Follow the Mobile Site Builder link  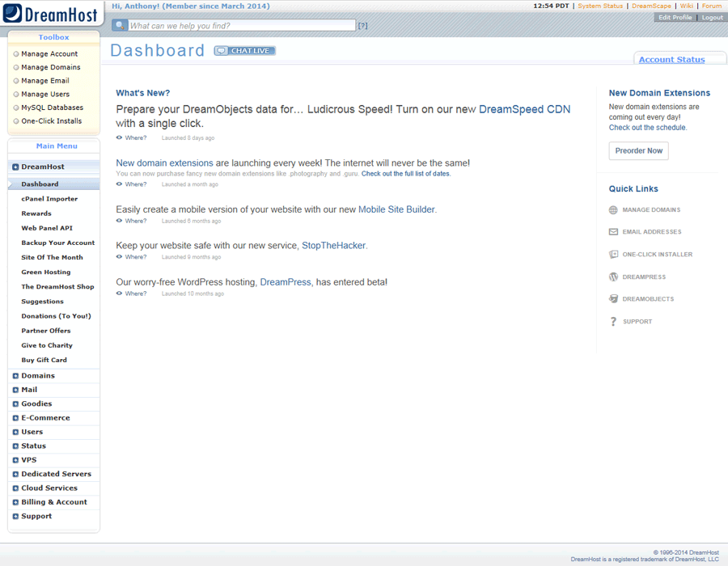396,209
